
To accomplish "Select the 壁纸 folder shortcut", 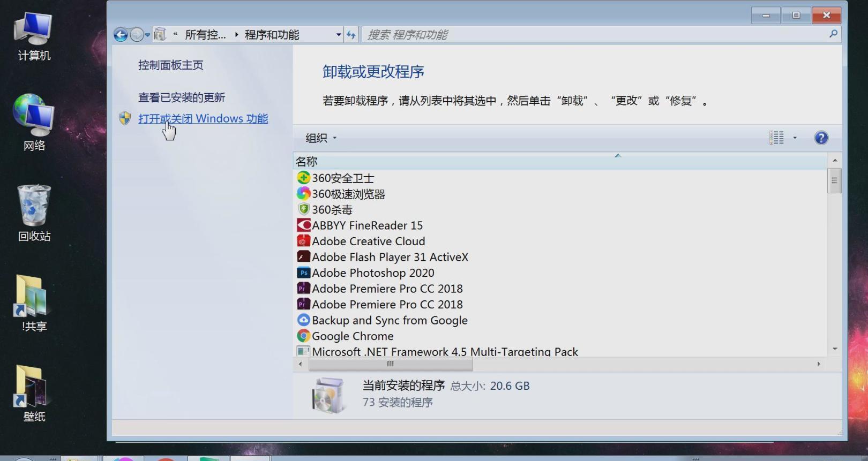I will [34, 394].
